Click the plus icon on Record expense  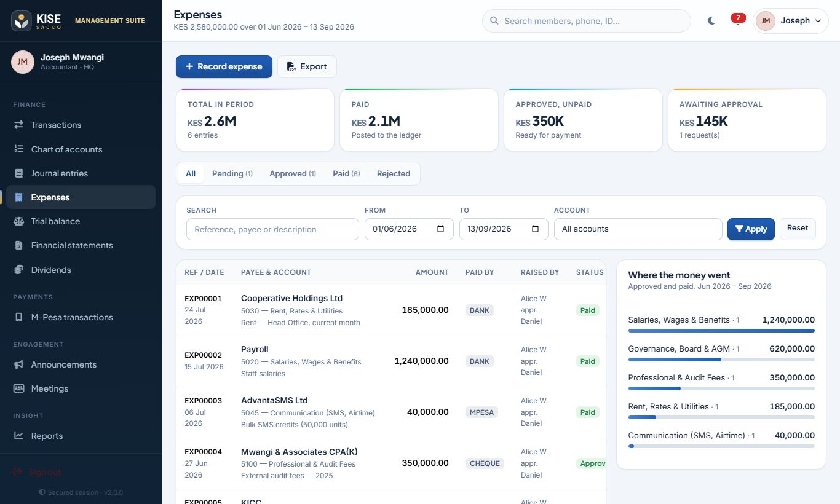[189, 66]
